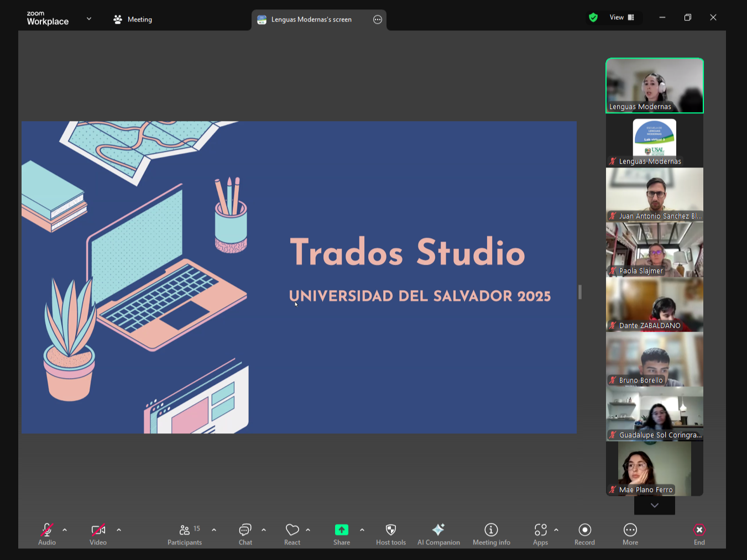This screenshot has height=560, width=747.
Task: Click the Trados Studio slide title
Action: 408,252
